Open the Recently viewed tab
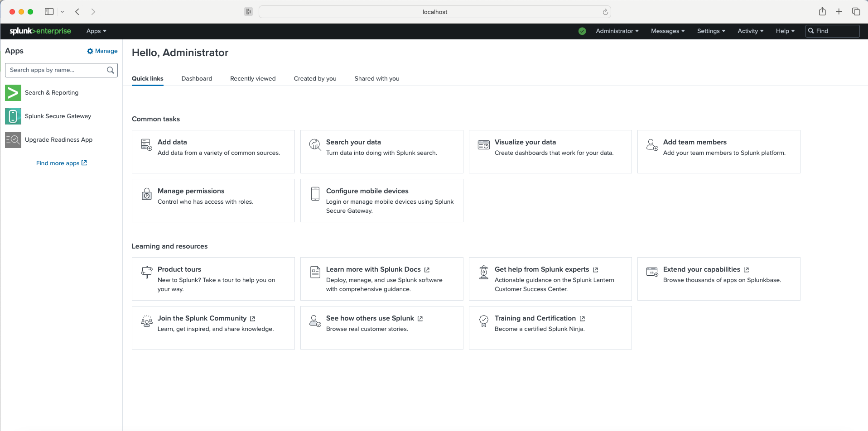 pos(253,79)
